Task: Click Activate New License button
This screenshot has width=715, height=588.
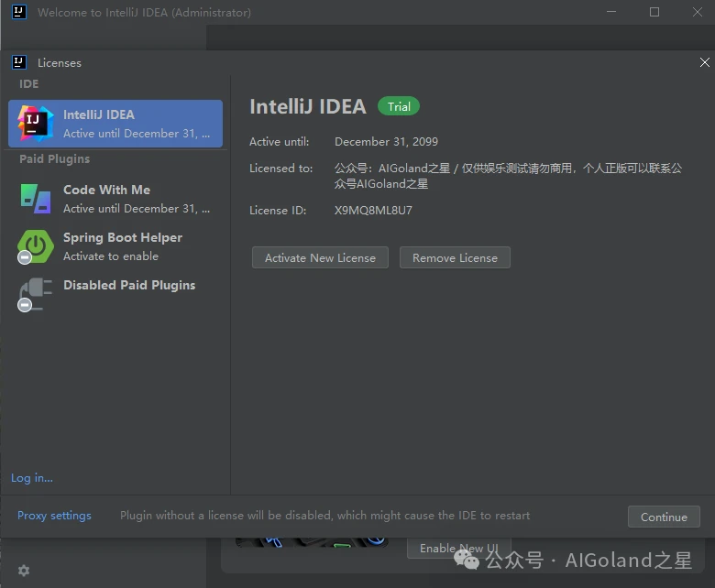Action: (320, 257)
